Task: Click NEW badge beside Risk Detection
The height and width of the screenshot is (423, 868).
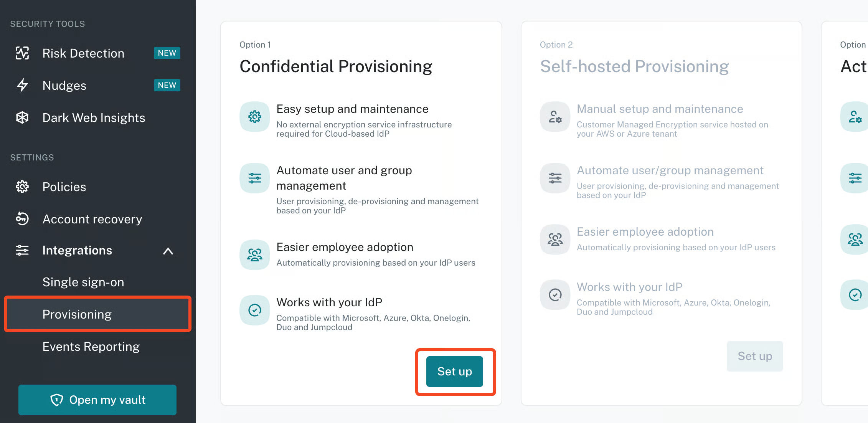Action: pos(167,53)
